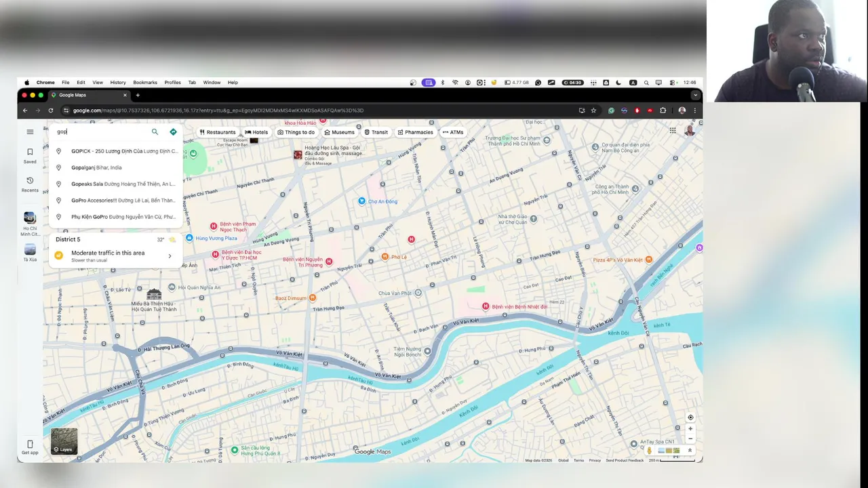Viewport: 868px width, 488px height.
Task: Open Chrome three-dot menu
Action: coord(694,110)
